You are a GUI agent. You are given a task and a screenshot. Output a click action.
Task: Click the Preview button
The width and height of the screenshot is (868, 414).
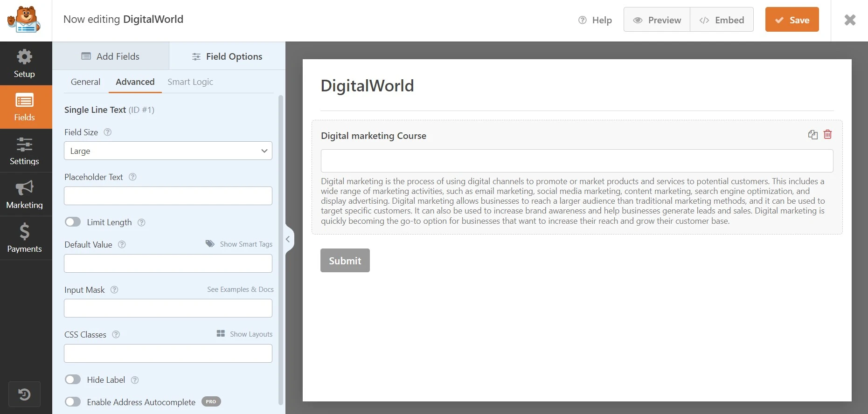657,20
